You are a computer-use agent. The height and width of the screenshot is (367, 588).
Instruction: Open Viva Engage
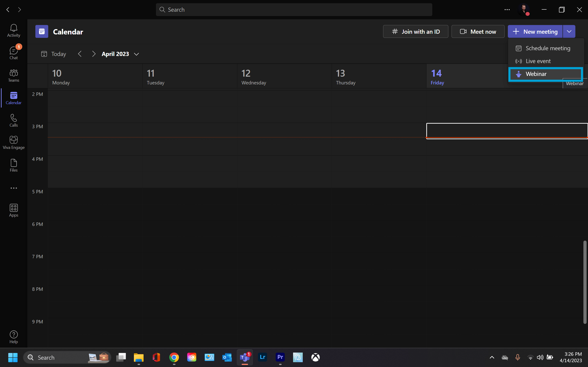[x=13, y=142]
